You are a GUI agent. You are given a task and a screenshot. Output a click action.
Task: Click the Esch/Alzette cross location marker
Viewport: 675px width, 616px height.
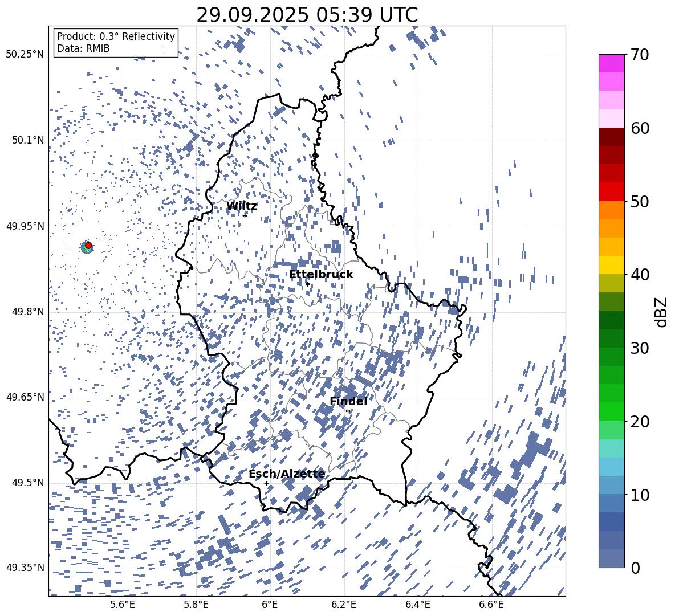(x=266, y=483)
